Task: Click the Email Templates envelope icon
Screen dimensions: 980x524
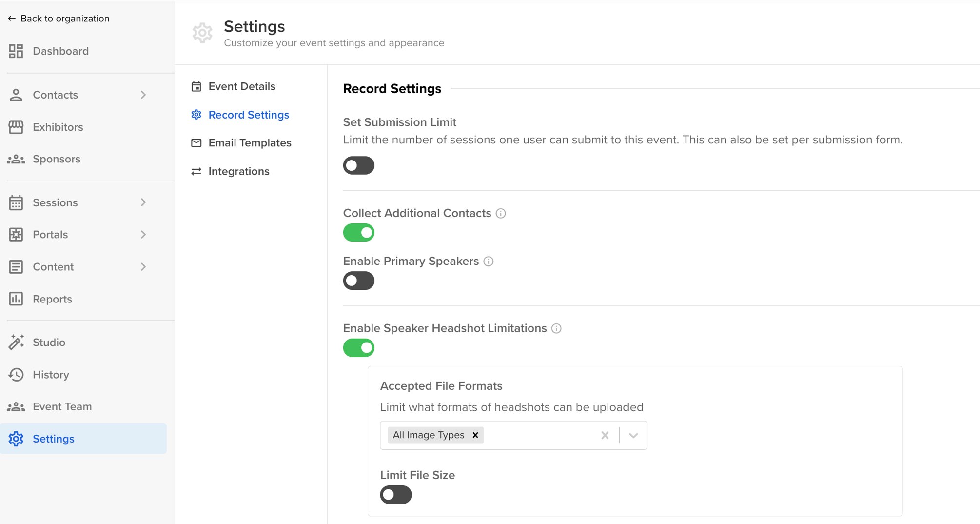Action: click(x=196, y=142)
